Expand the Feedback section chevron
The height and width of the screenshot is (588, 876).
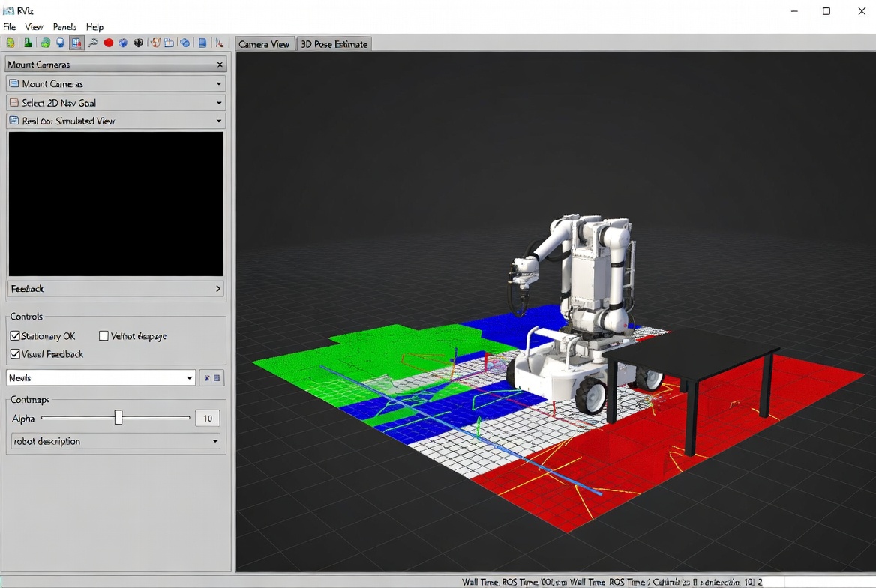[x=218, y=289]
